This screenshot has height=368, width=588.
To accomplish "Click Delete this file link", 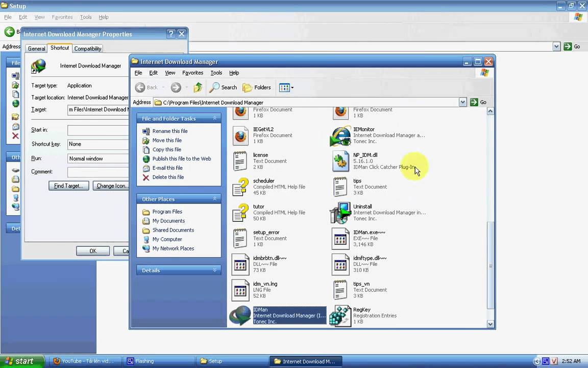I will click(168, 177).
